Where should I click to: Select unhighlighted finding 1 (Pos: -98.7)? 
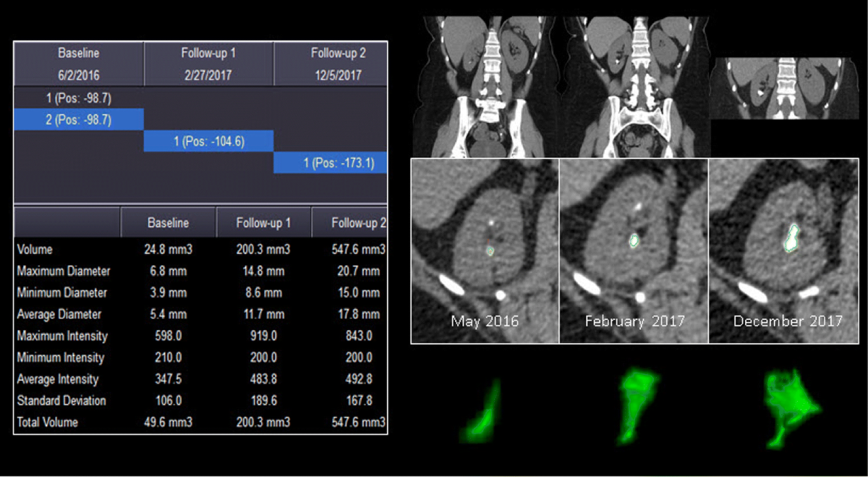[x=78, y=98]
